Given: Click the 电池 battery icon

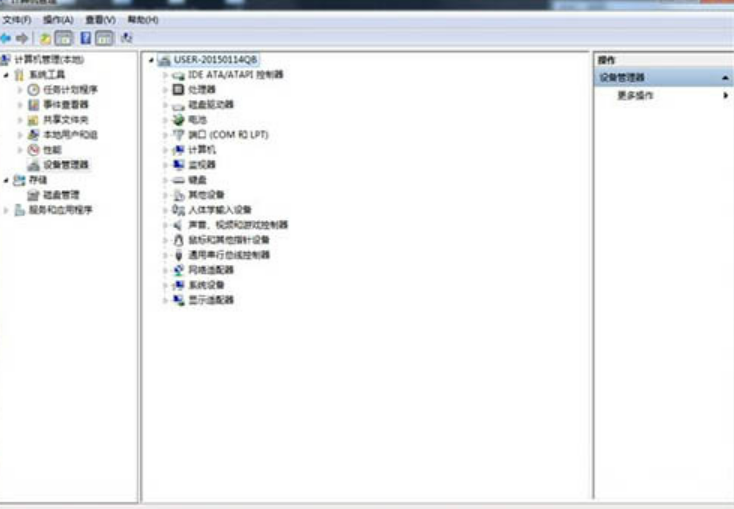Looking at the screenshot, I should coord(178,119).
